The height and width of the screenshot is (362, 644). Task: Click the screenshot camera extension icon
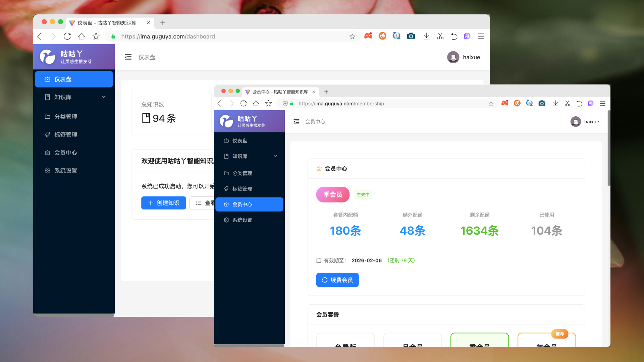click(x=542, y=104)
